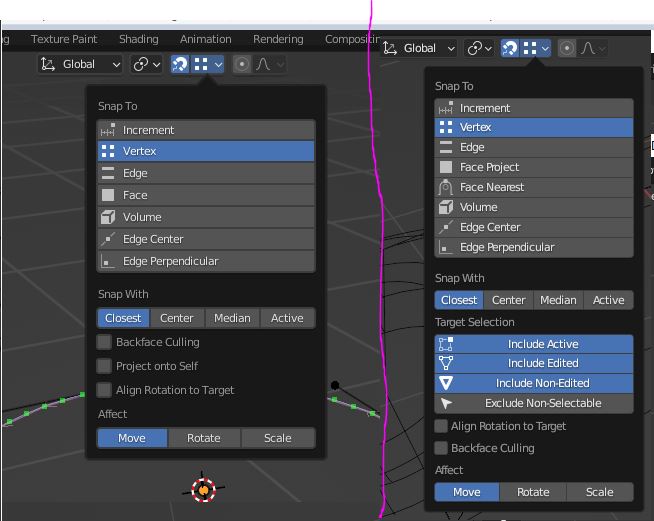Viewport: 654px width, 521px height.
Task: Toggle Exclude Non-Selectable target selection
Action: pyautogui.click(x=534, y=403)
